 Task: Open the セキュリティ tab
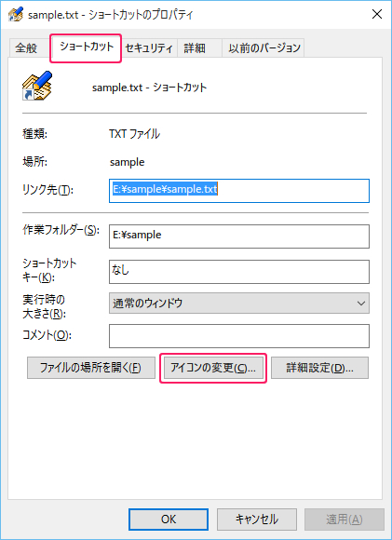[x=149, y=47]
